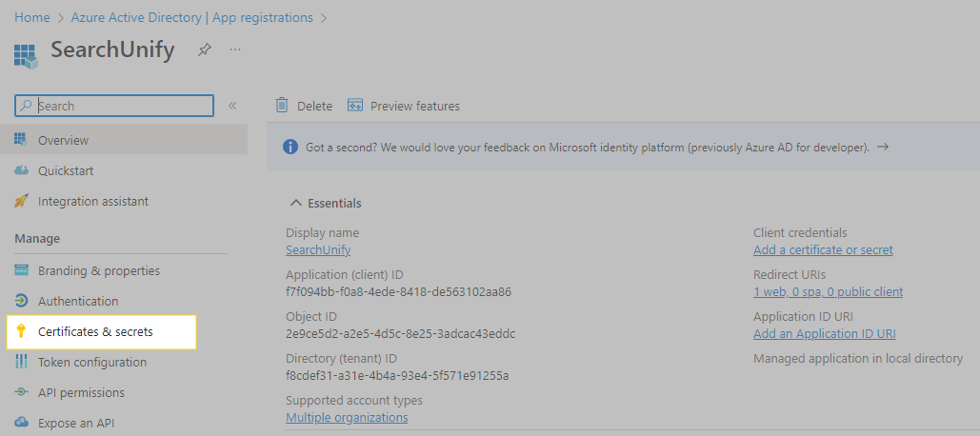Open the more options ellipsis menu

tap(235, 50)
